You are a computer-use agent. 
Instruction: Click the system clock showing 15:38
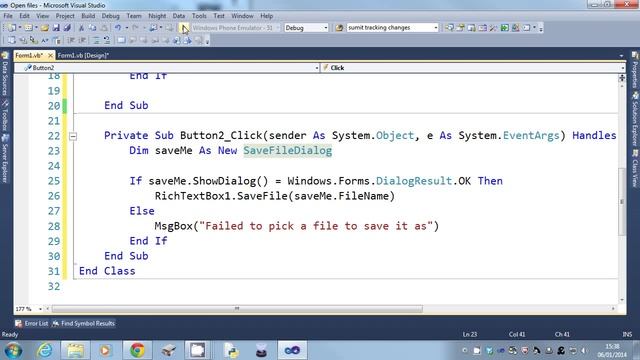(612, 347)
